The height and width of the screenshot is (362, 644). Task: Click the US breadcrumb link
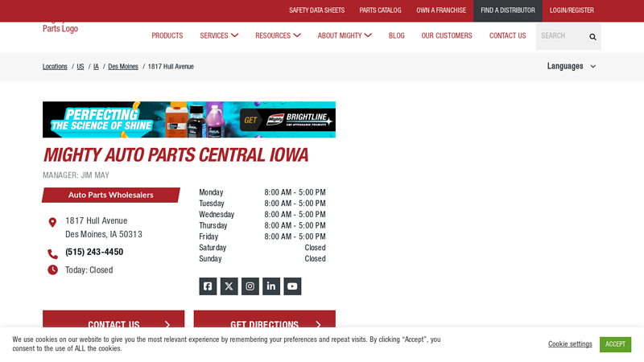[x=80, y=67]
